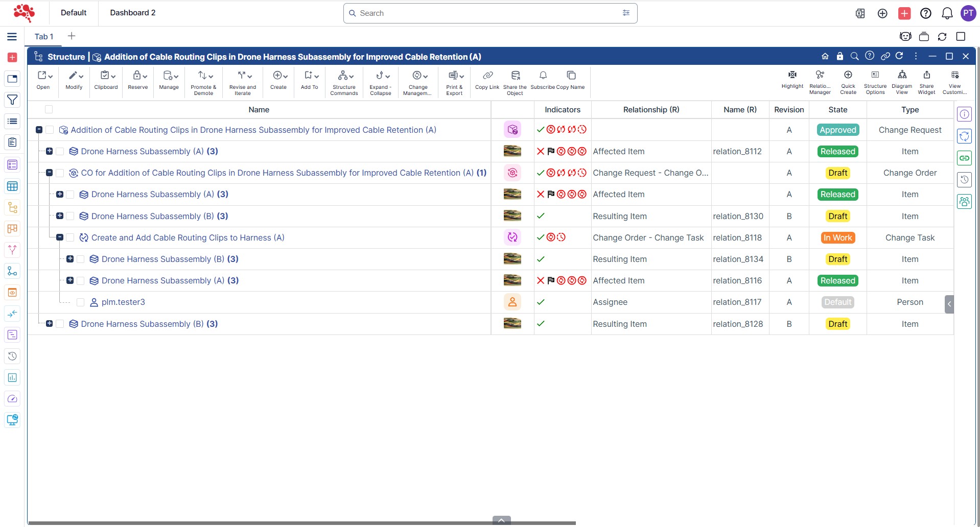This screenshot has height=527, width=980.
Task: Click into the Search field
Action: click(x=485, y=13)
